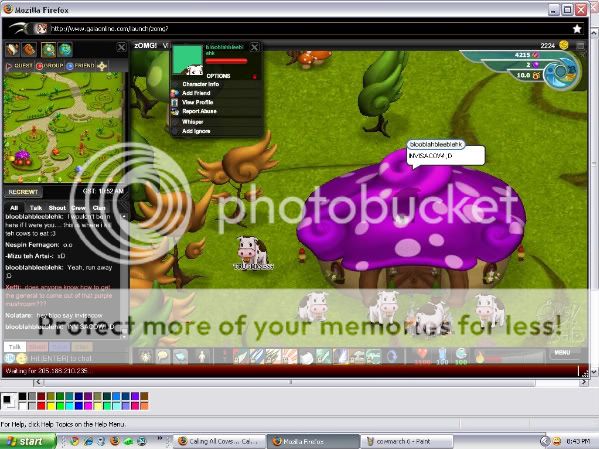The image size is (599, 449).
Task: Click the green player avatar thumbnail
Action: click(x=187, y=60)
